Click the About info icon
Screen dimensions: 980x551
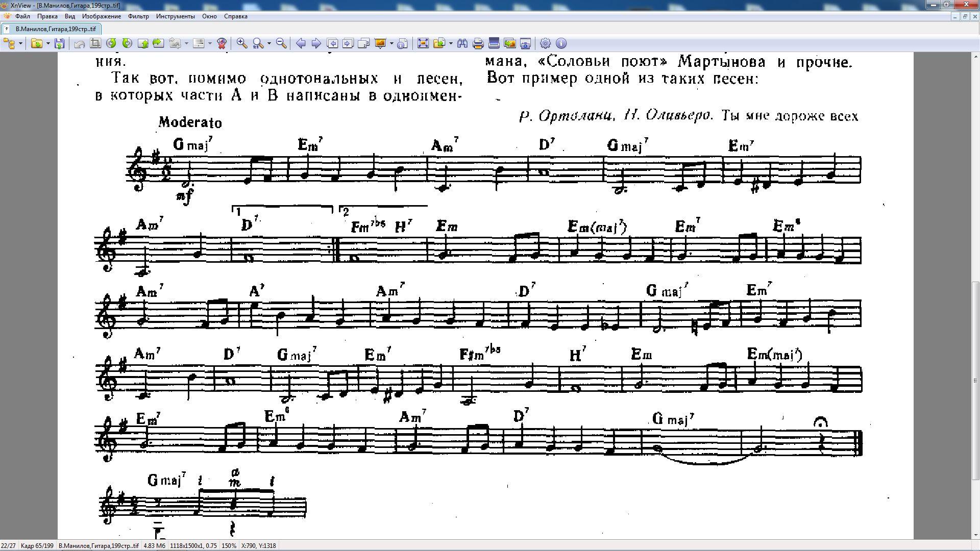(x=561, y=43)
